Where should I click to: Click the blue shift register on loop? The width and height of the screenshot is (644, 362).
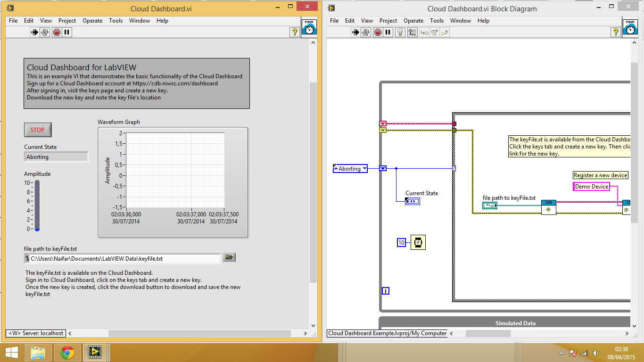coord(383,168)
